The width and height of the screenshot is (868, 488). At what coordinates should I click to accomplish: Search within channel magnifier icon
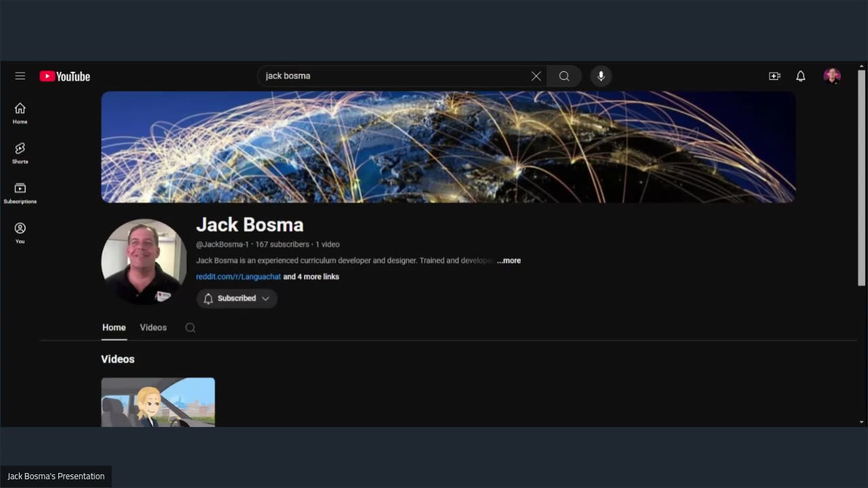(191, 327)
